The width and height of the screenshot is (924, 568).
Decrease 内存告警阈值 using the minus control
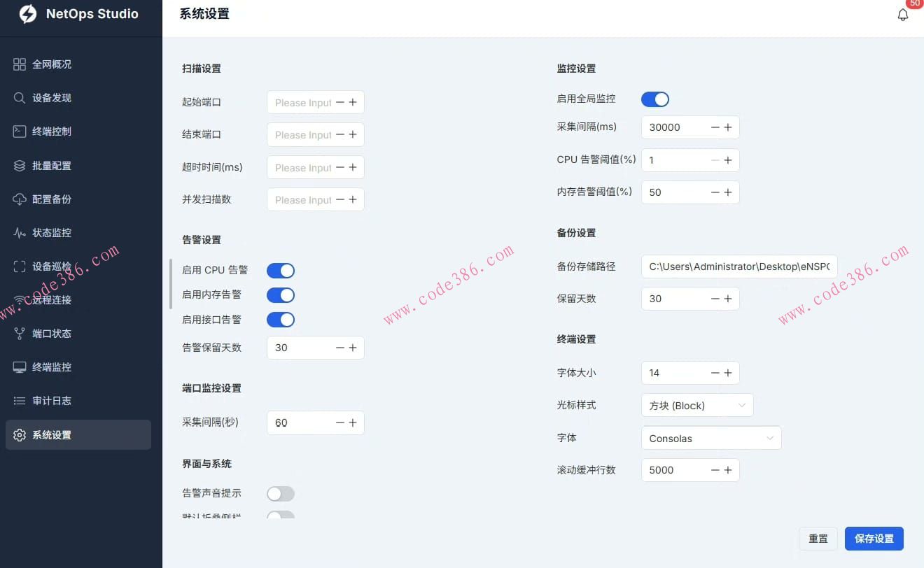715,192
